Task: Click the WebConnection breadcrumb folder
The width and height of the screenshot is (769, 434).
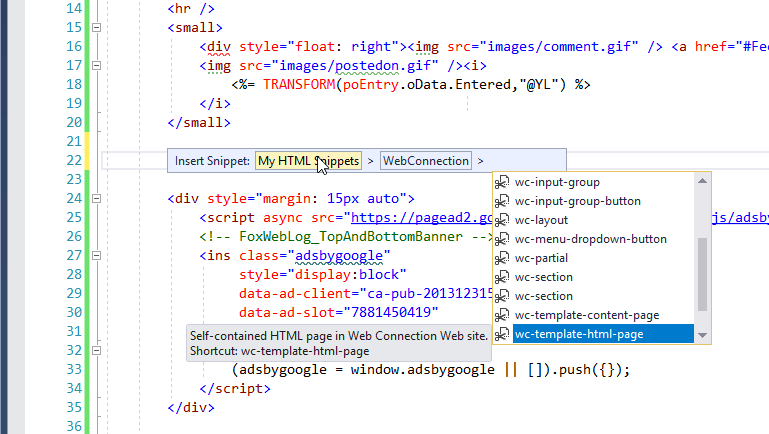Action: pos(426,160)
